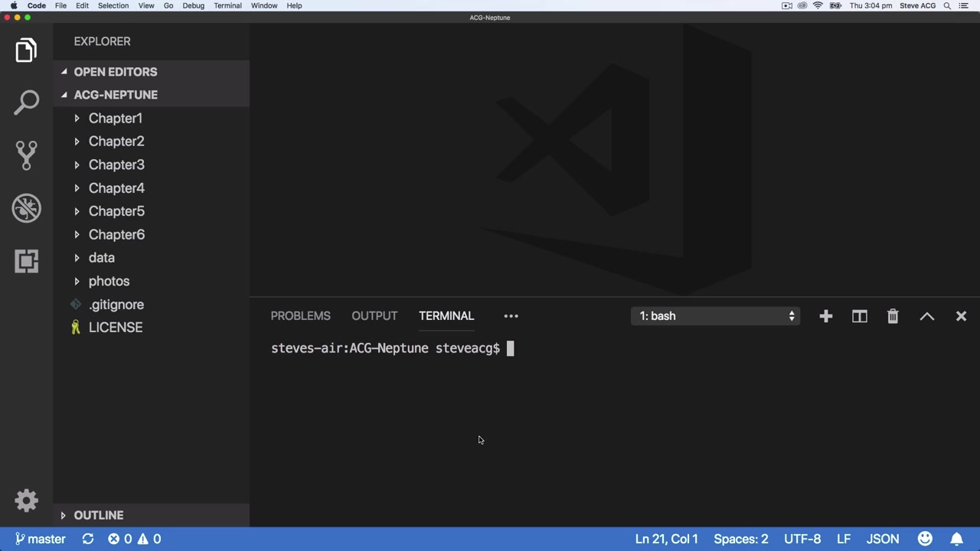Open the Apple menu
The width and height of the screenshot is (980, 551).
click(14, 5)
